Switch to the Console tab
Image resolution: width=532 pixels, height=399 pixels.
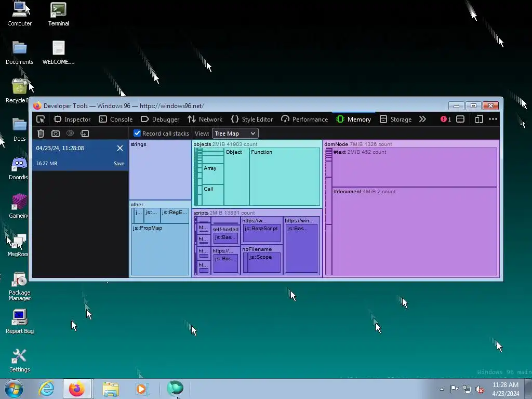(x=116, y=119)
